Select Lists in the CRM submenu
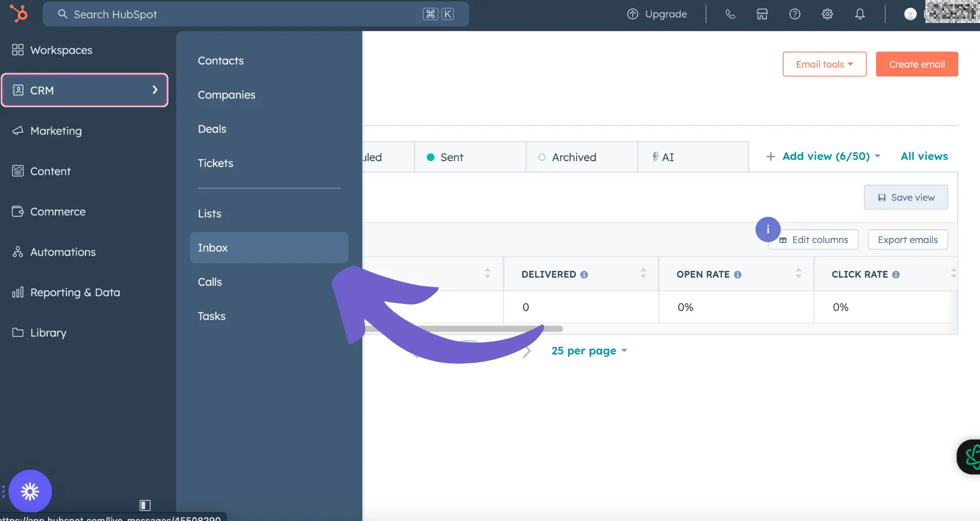The height and width of the screenshot is (521, 980). 269,214
